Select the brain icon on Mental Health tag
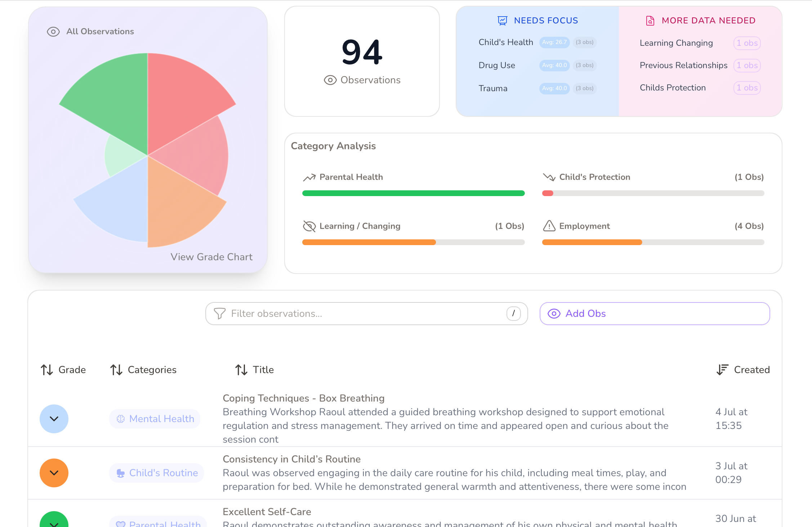 (x=121, y=418)
